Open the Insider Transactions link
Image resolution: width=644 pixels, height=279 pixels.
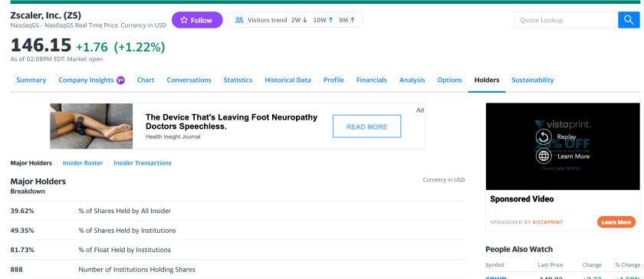pyautogui.click(x=143, y=163)
